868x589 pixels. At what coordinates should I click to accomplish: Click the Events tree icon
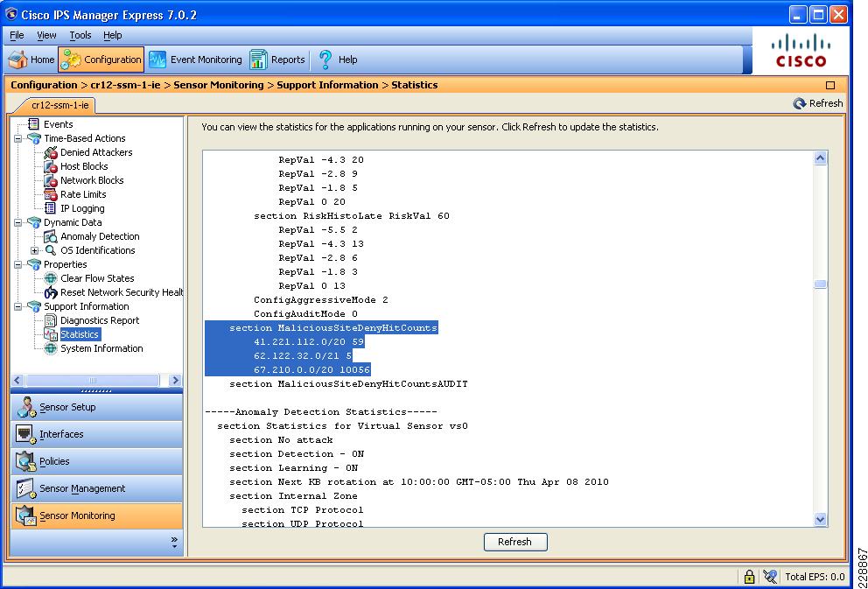pyautogui.click(x=34, y=124)
